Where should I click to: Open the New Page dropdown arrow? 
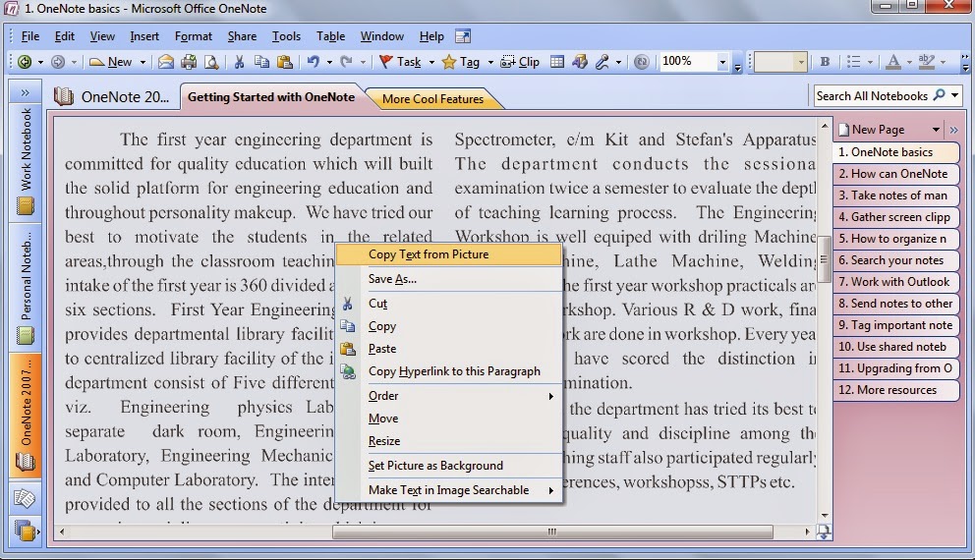pos(936,130)
